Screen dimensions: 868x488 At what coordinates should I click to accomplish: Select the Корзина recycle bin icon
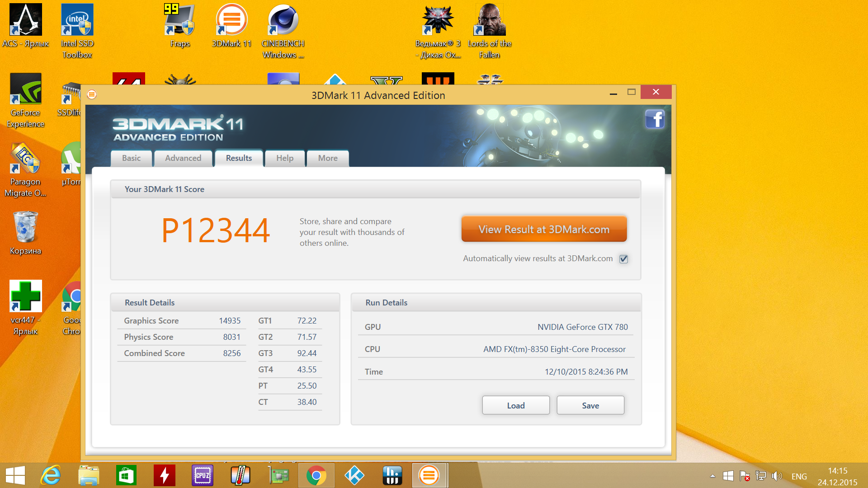(26, 233)
